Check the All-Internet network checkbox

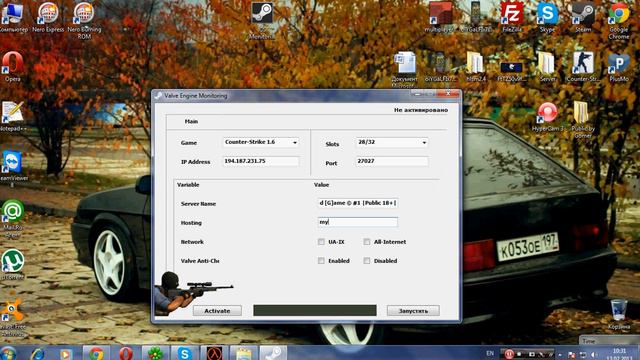[367, 242]
